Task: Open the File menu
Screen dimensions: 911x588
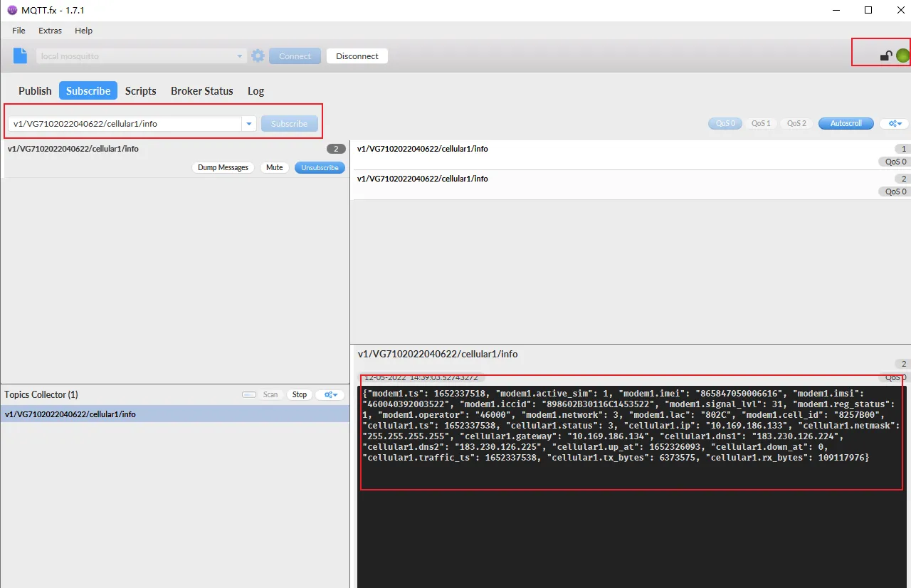Action: (19, 31)
